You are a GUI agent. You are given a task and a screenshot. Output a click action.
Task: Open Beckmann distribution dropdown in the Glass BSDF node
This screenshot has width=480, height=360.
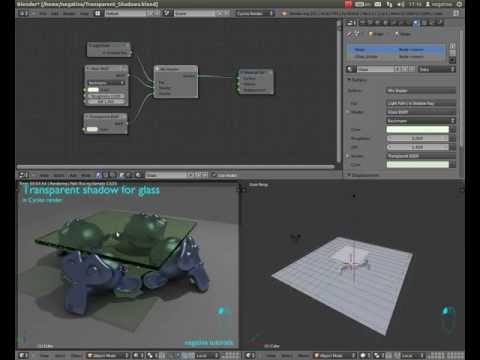tap(106, 83)
